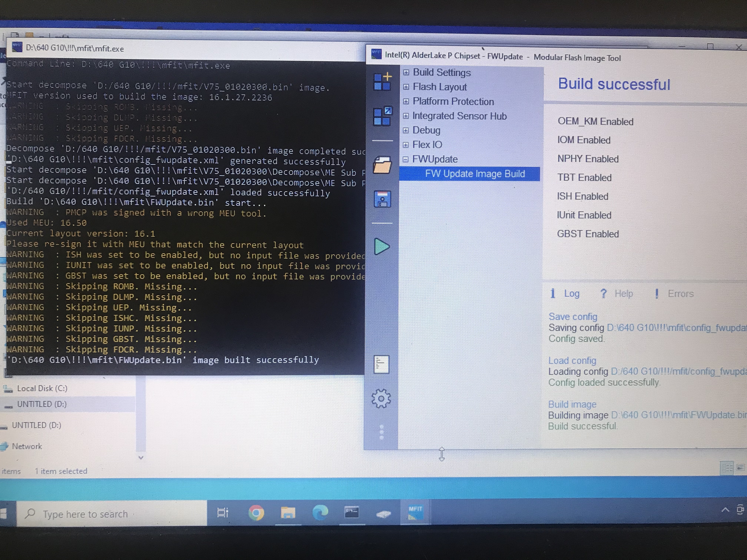The height and width of the screenshot is (560, 747).
Task: Save configuration using floppy disk icon
Action: pyautogui.click(x=382, y=199)
